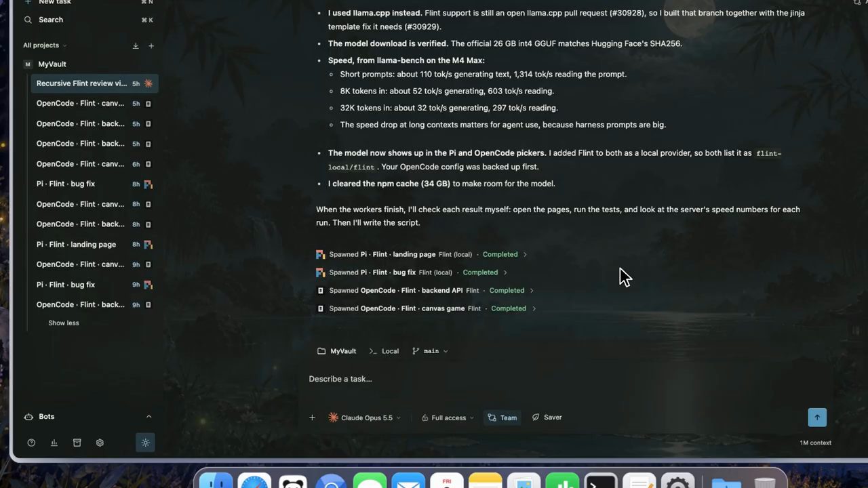Click the import/download icon beside All projects
The height and width of the screenshot is (488, 868).
pyautogui.click(x=136, y=45)
